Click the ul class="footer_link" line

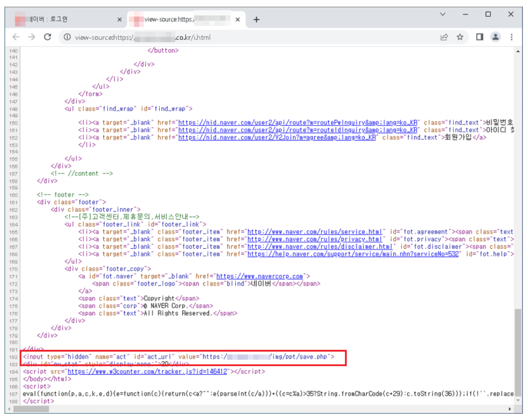(x=135, y=225)
